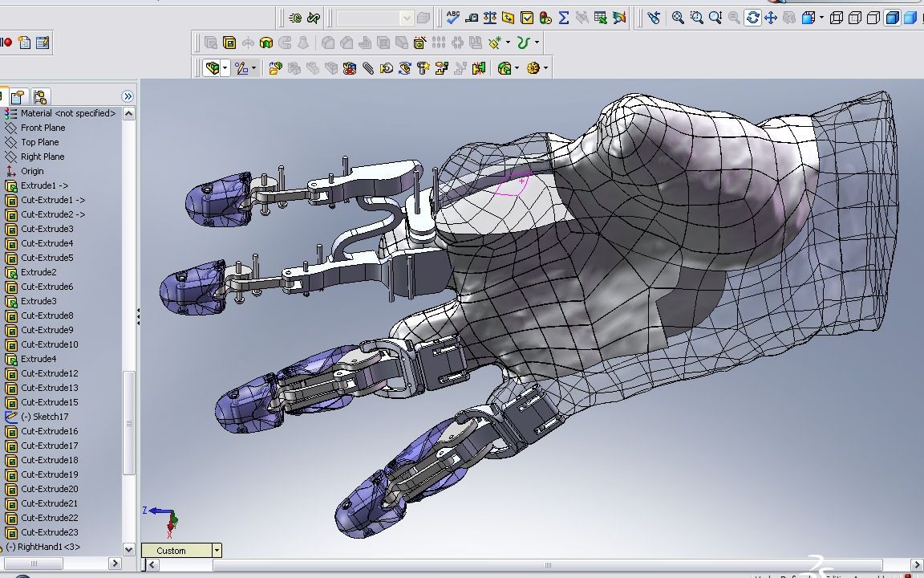Open the Mass Properties balance-scale tool
Viewport: 924px width, 578px height.
click(490, 18)
